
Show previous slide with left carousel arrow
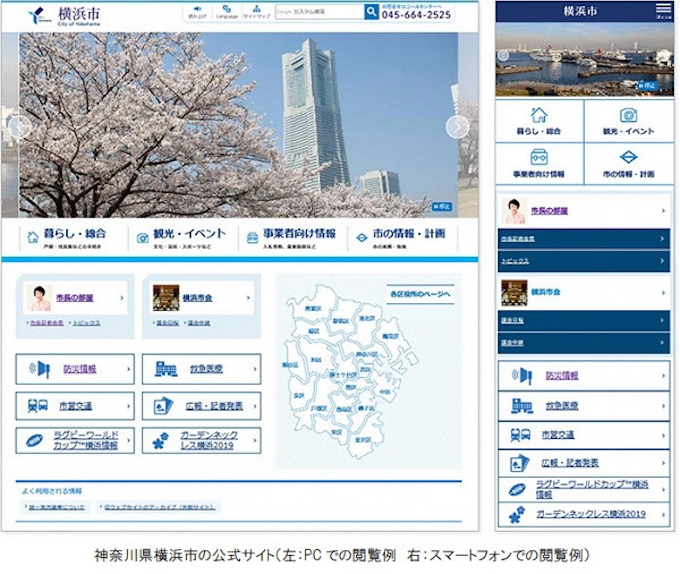(x=18, y=126)
